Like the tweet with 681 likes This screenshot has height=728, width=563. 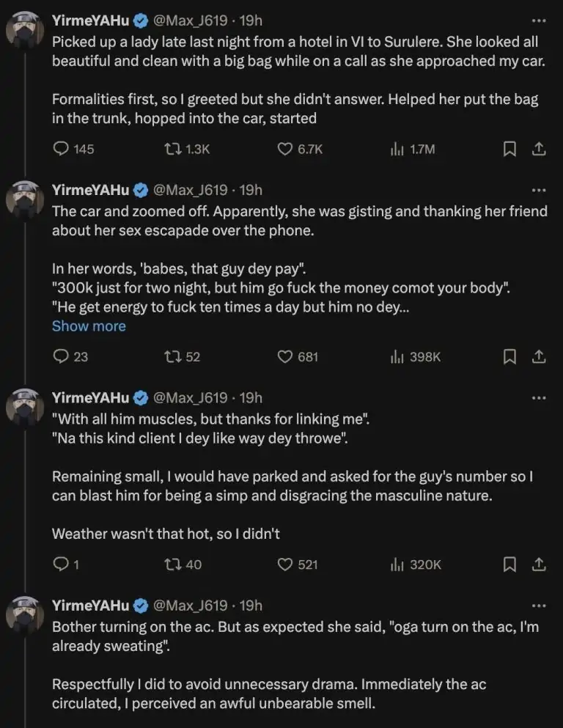click(x=285, y=357)
